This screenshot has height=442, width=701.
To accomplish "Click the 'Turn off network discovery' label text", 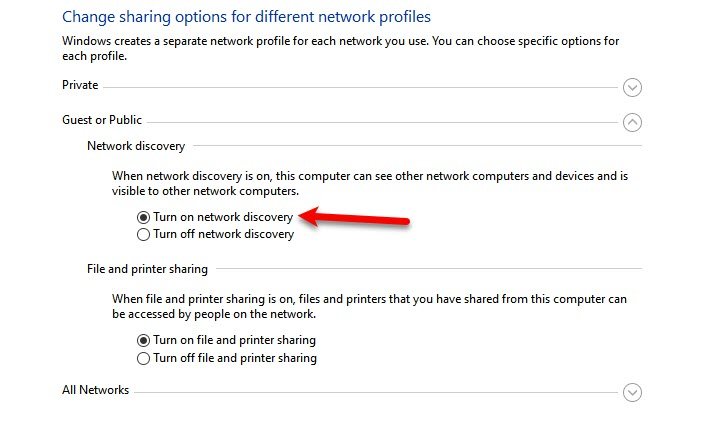I will (223, 235).
